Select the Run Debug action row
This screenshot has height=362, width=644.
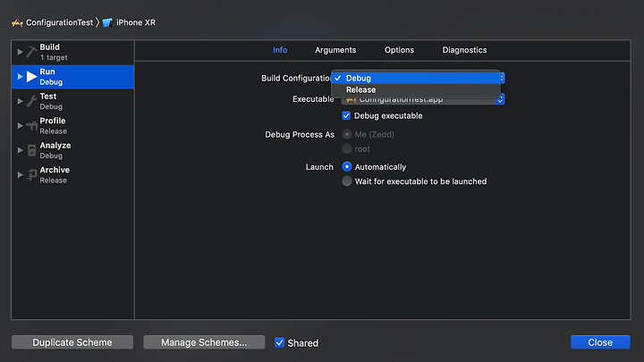[x=72, y=77]
